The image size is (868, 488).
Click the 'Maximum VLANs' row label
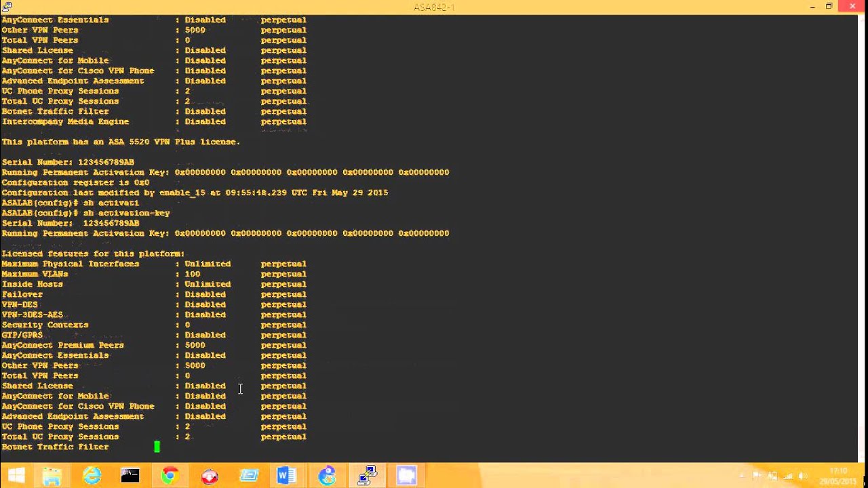(x=35, y=274)
